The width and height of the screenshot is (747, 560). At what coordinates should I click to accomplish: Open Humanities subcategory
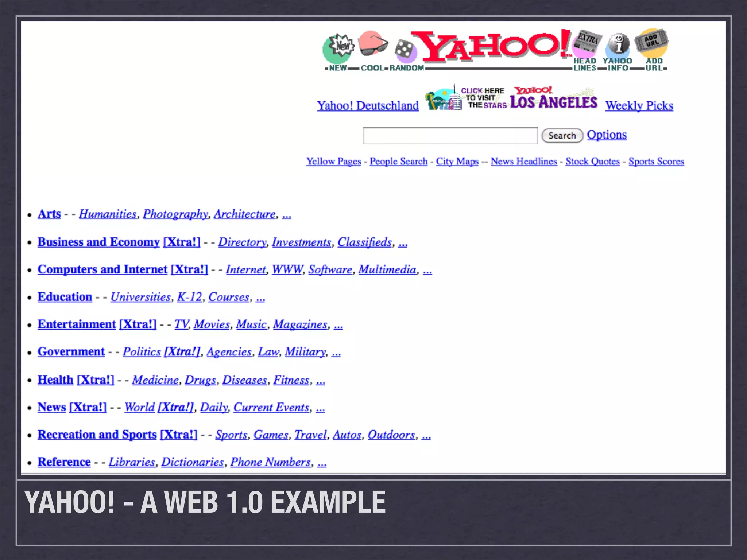click(108, 214)
